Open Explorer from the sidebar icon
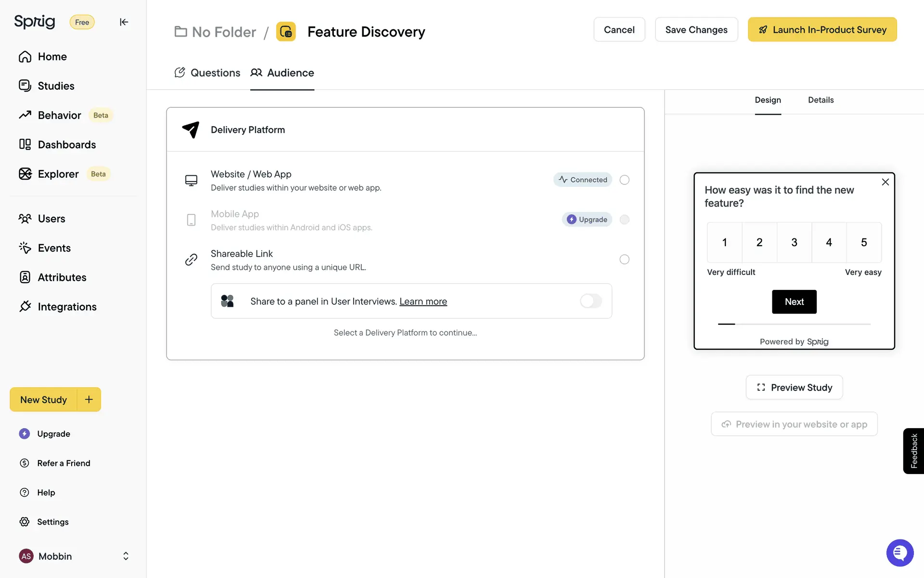The width and height of the screenshot is (924, 578). click(25, 174)
